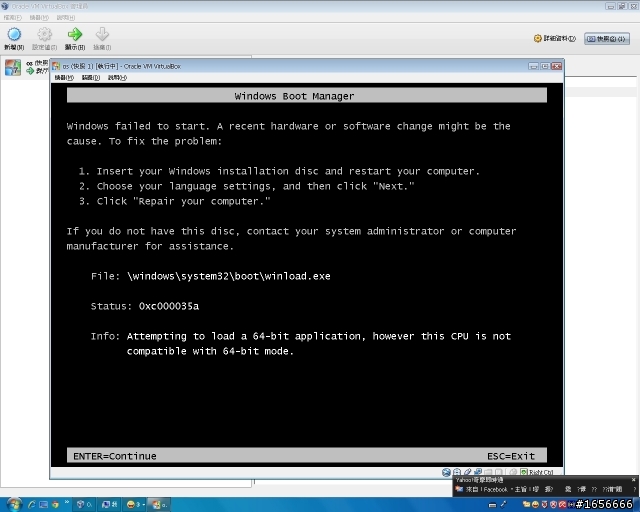Click the optical disc icon in VM status bar

click(457, 472)
